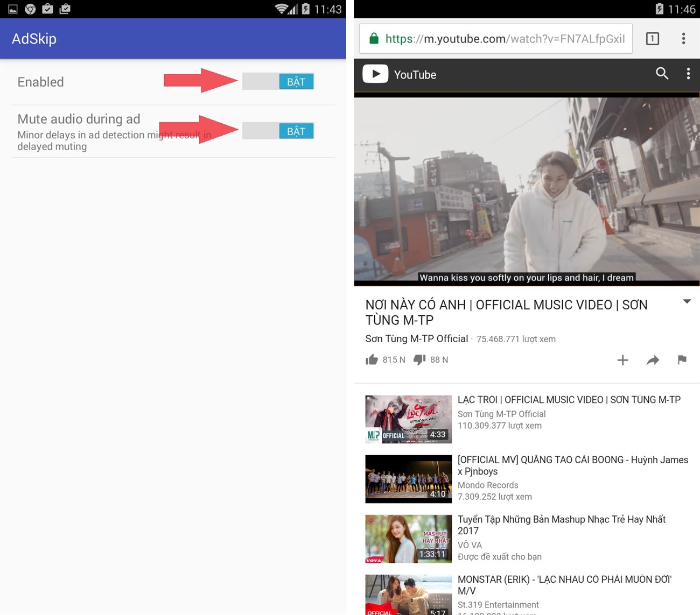The image size is (700, 615).
Task: Open YouTube's overflow options menu
Action: (x=688, y=74)
